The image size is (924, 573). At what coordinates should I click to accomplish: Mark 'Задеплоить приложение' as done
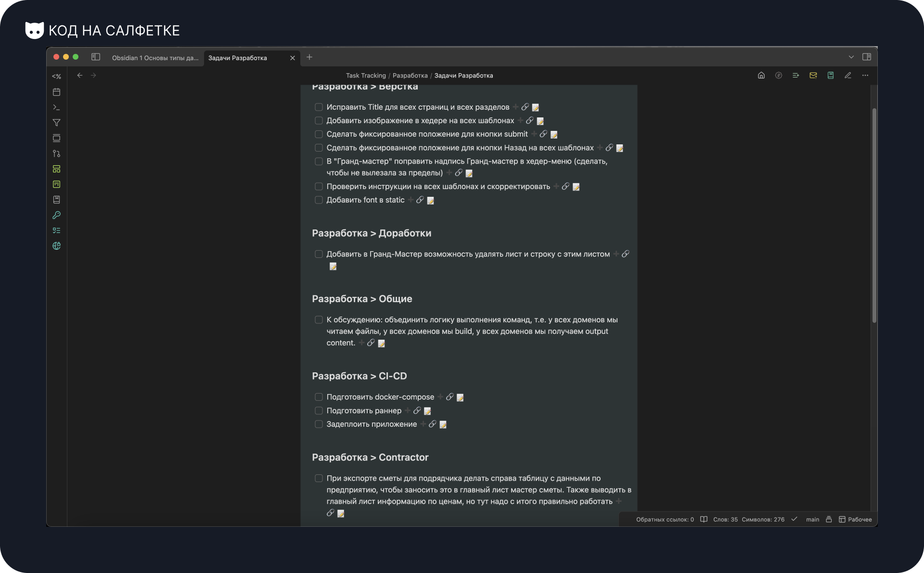click(319, 424)
